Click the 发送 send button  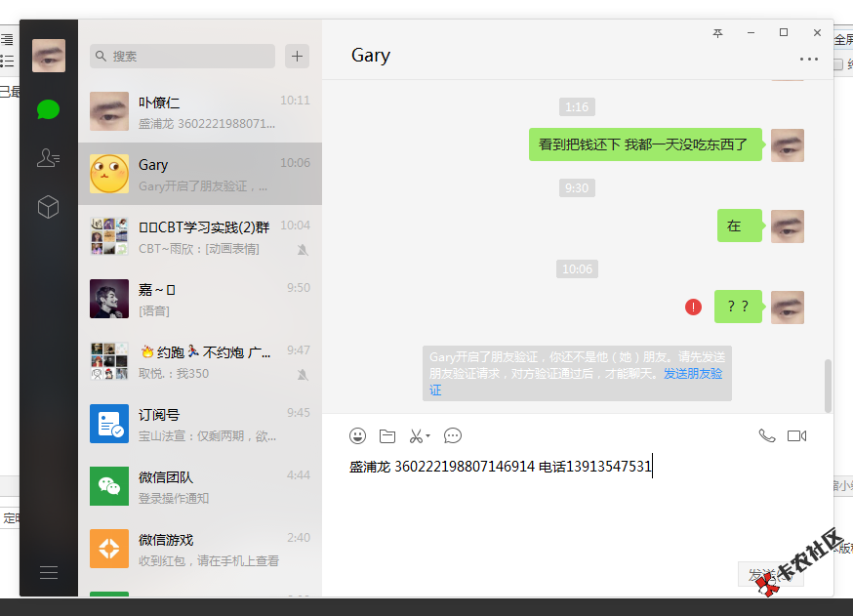[x=770, y=574]
